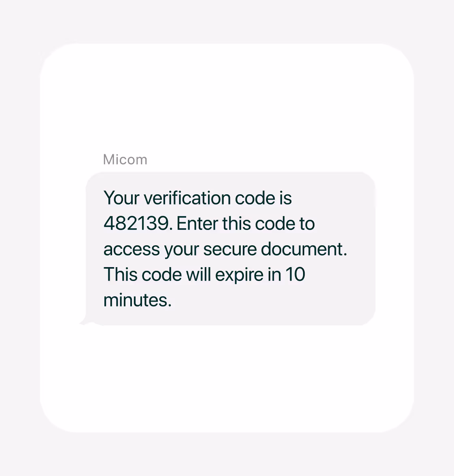The image size is (454, 476).
Task: Tap the verification code 482139
Action: coord(136,223)
